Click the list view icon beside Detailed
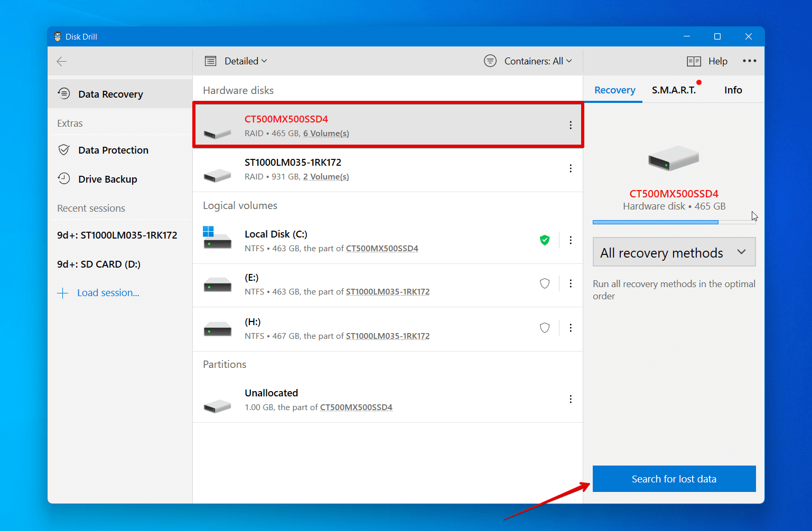Viewport: 812px width, 531px height. (x=211, y=61)
